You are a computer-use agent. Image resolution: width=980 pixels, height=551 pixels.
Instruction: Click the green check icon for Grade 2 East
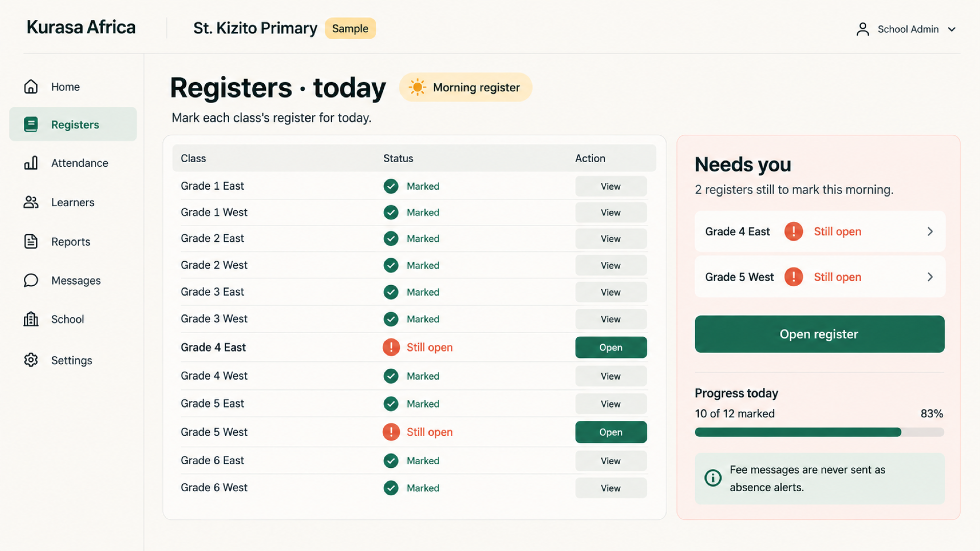pyautogui.click(x=391, y=238)
